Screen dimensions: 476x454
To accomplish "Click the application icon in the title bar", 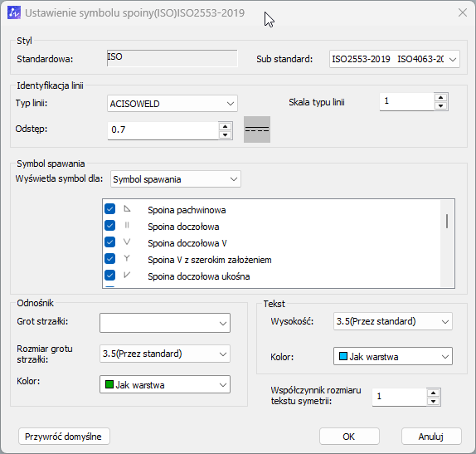I will pos(14,12).
